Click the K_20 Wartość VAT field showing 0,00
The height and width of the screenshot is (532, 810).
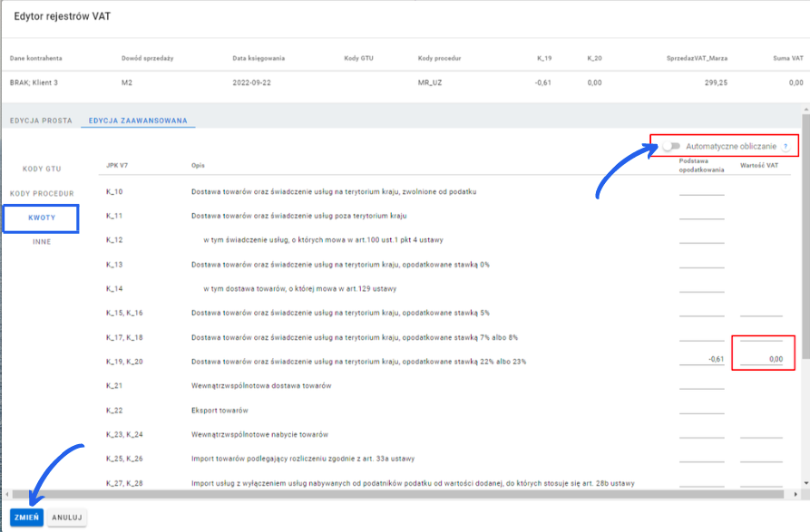[761, 360]
